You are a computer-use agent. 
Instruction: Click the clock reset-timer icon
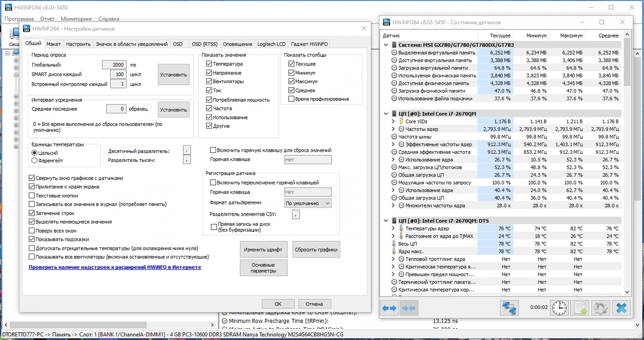[x=559, y=308]
